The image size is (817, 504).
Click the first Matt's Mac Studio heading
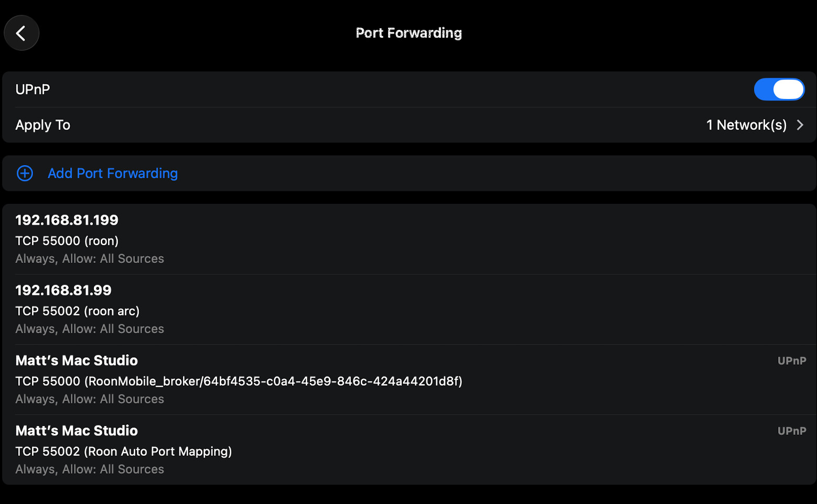point(77,360)
